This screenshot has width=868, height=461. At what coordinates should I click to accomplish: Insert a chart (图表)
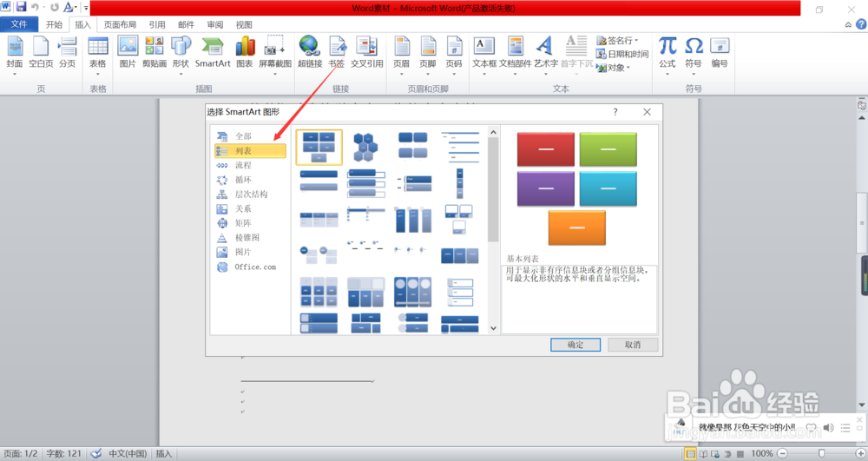click(245, 53)
